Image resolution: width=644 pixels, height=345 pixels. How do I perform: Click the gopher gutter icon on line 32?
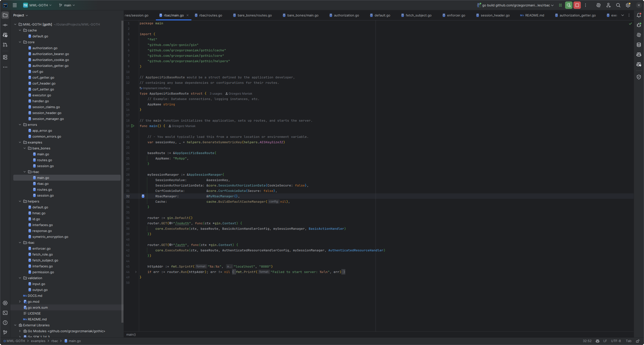tap(143, 196)
